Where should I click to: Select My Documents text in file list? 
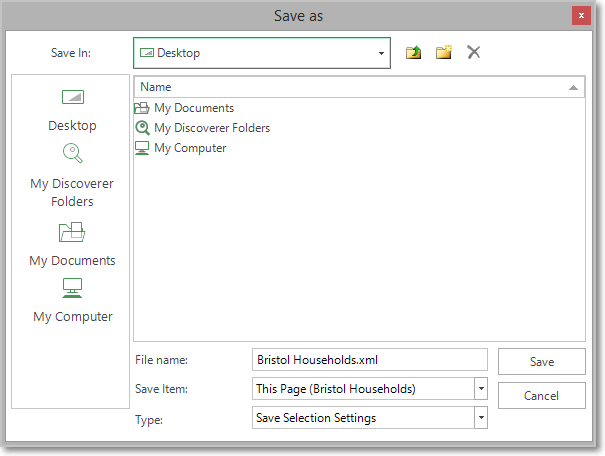194,108
